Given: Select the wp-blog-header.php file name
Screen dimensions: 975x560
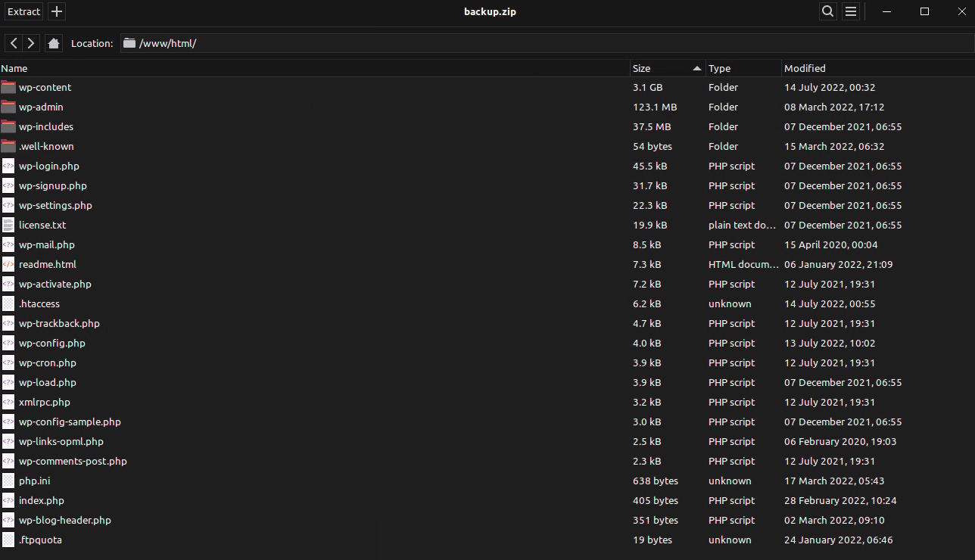Looking at the screenshot, I should point(65,520).
